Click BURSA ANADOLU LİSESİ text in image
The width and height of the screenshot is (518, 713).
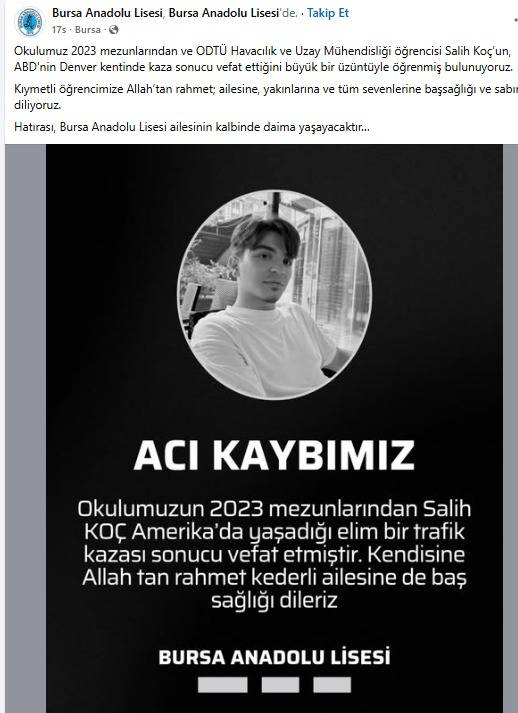(x=274, y=658)
